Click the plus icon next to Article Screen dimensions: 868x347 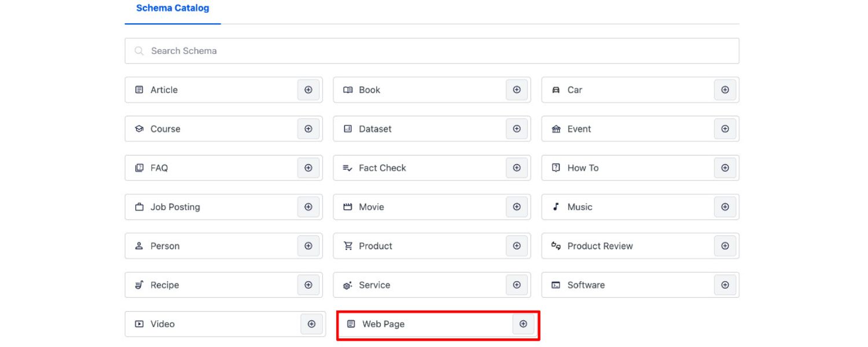coord(308,90)
